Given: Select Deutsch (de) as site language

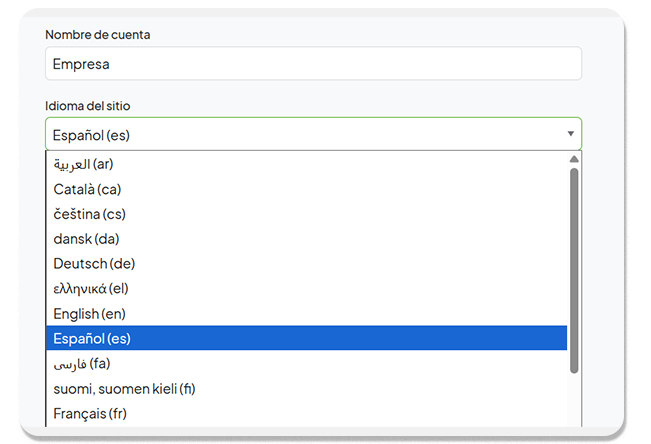Looking at the screenshot, I should [x=94, y=264].
